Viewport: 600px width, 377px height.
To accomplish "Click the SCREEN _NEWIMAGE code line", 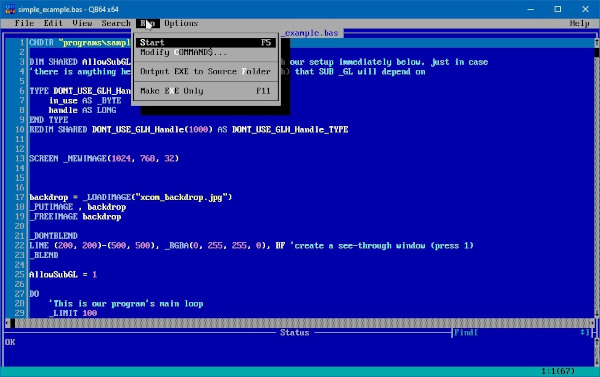I will tap(104, 158).
